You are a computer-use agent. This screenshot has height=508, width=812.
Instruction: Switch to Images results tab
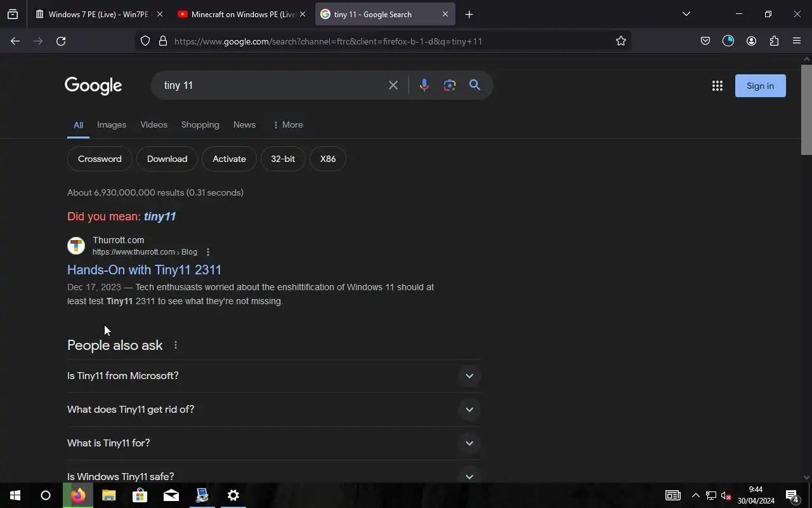point(112,124)
